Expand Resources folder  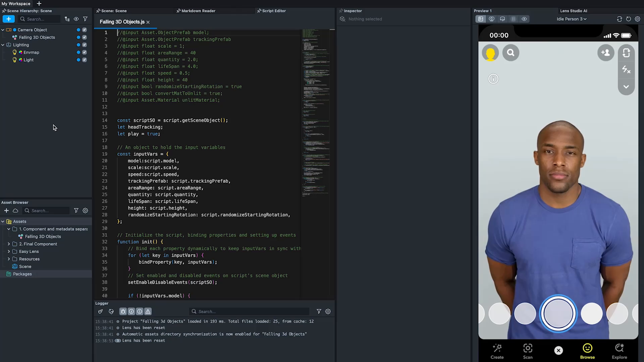click(9, 259)
